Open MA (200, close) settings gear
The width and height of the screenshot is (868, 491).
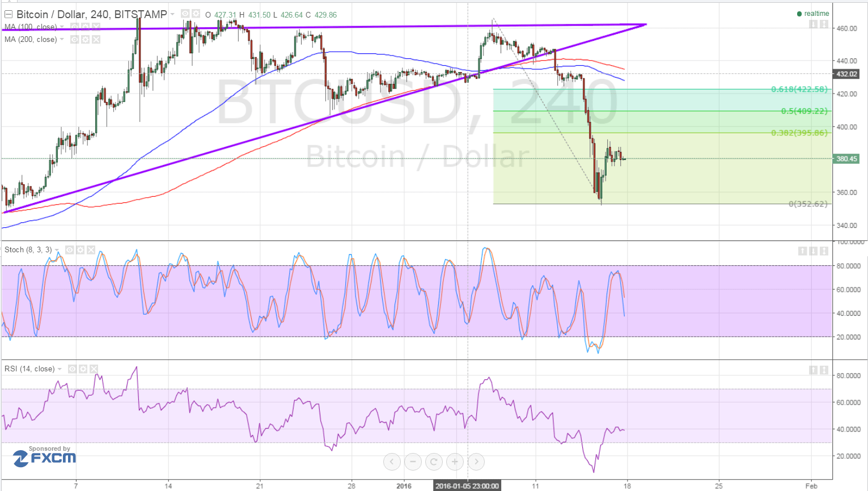tap(85, 39)
